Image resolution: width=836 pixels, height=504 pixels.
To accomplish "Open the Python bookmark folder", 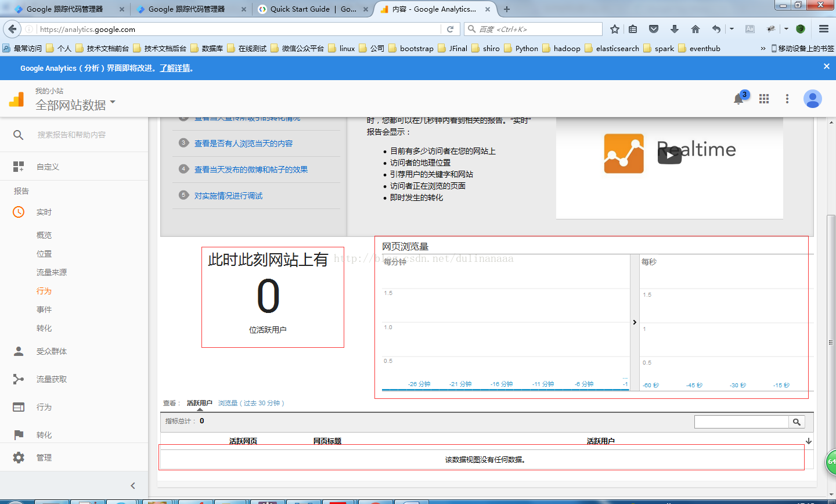I will tap(521, 49).
